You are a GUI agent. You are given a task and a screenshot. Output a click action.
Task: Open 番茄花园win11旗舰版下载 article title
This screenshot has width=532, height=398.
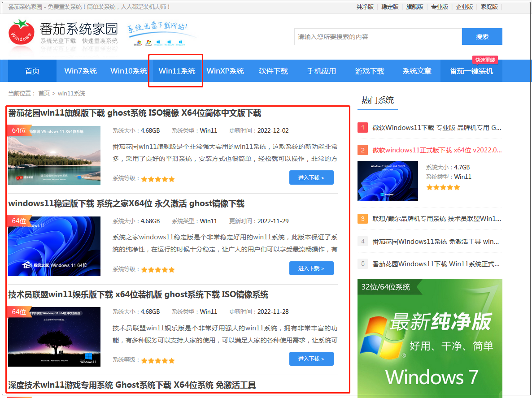(135, 113)
